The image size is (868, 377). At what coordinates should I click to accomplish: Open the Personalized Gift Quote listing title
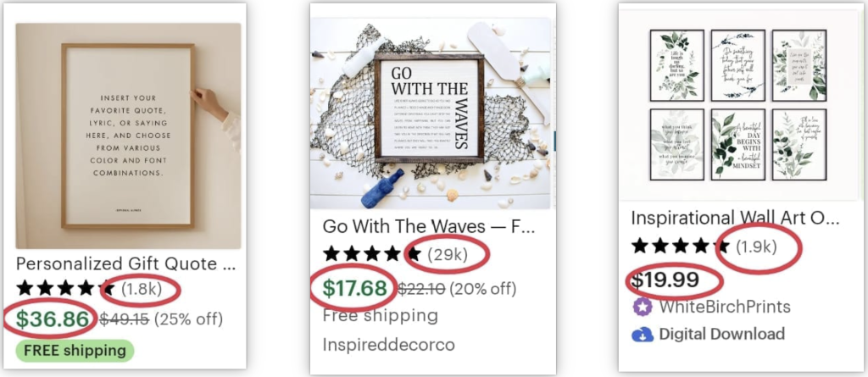126,263
